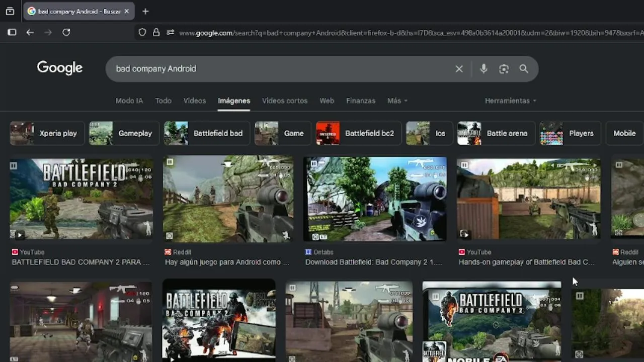Open the Web results tab
This screenshot has width=644, height=362.
click(327, 101)
